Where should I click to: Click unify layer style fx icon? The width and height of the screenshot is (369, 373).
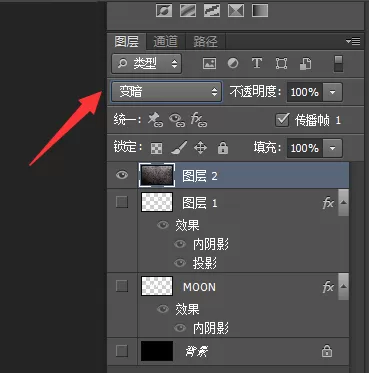pos(199,120)
